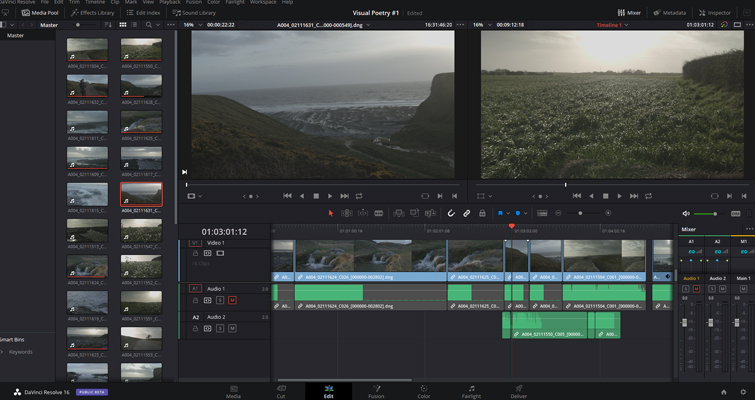The height and width of the screenshot is (400, 755).
Task: Solo the Audio 2 track
Action: tap(220, 327)
